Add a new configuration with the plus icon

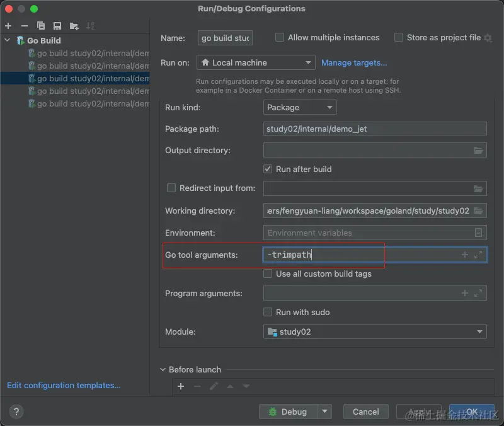point(8,26)
